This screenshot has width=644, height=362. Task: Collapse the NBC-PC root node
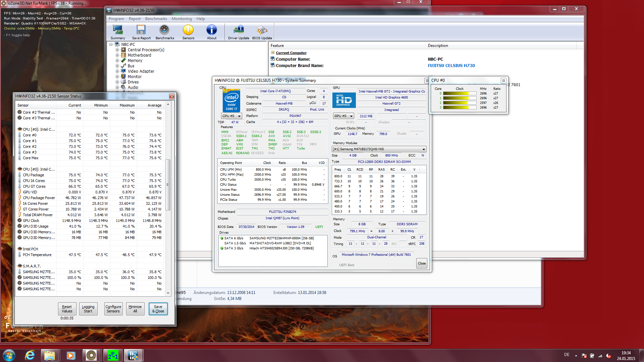pyautogui.click(x=111, y=44)
